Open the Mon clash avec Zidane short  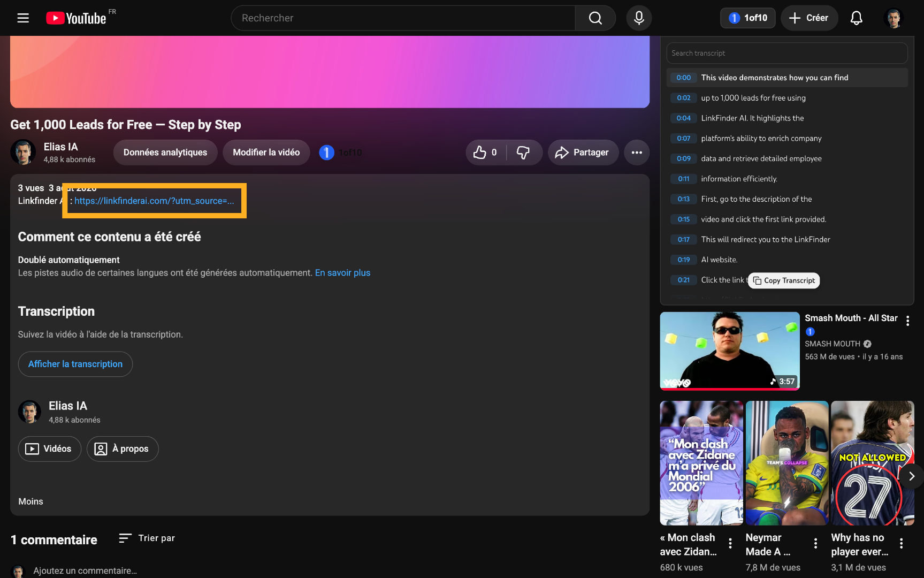click(701, 463)
